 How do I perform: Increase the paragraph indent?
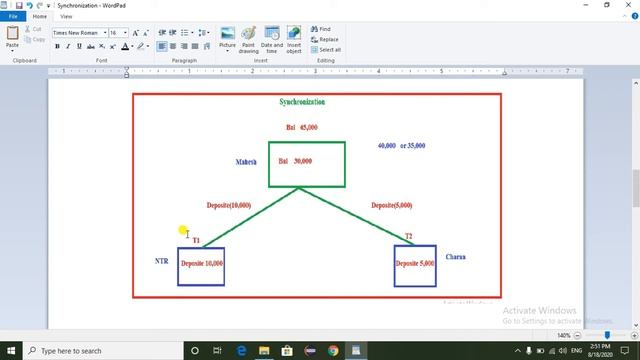(x=173, y=33)
